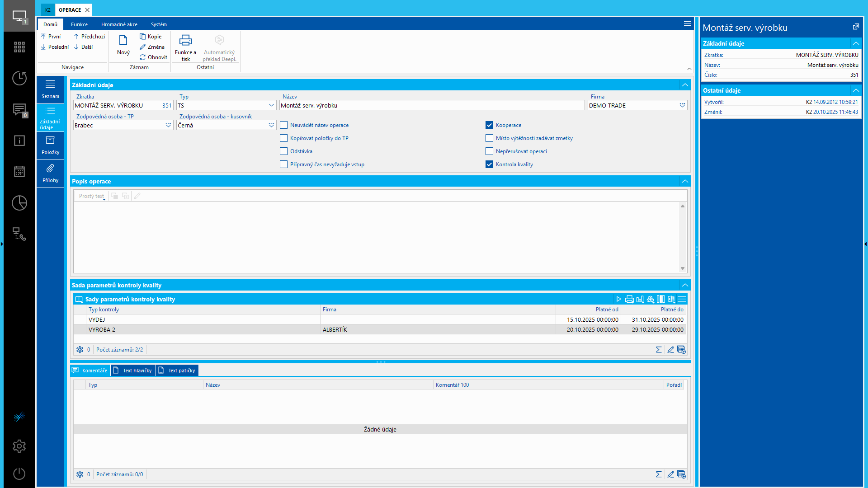
Task: Open the Typ dropdown arrow
Action: (271, 105)
